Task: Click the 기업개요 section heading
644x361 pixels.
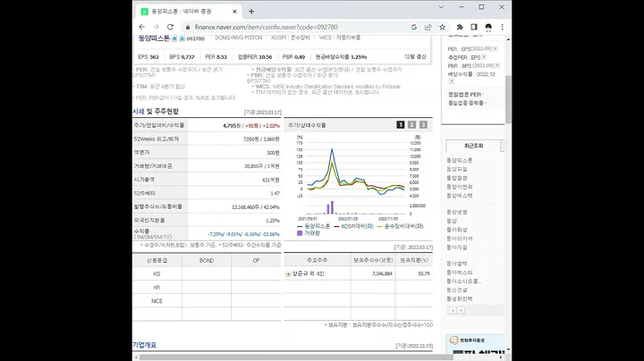Action: 144,345
